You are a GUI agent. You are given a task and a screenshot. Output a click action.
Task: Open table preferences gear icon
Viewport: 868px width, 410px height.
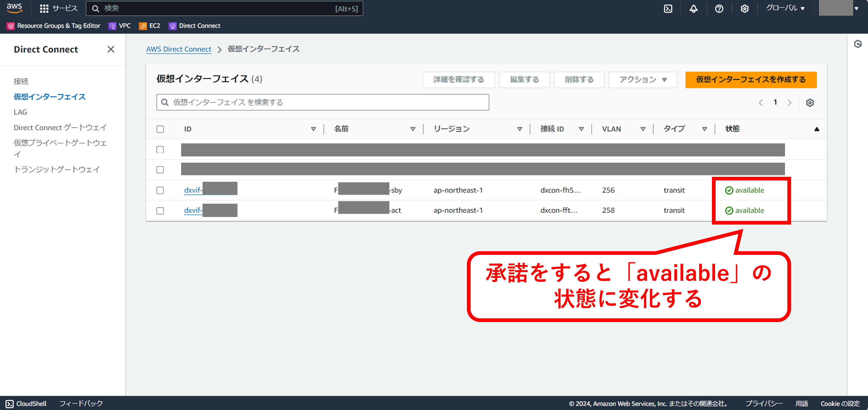point(810,102)
